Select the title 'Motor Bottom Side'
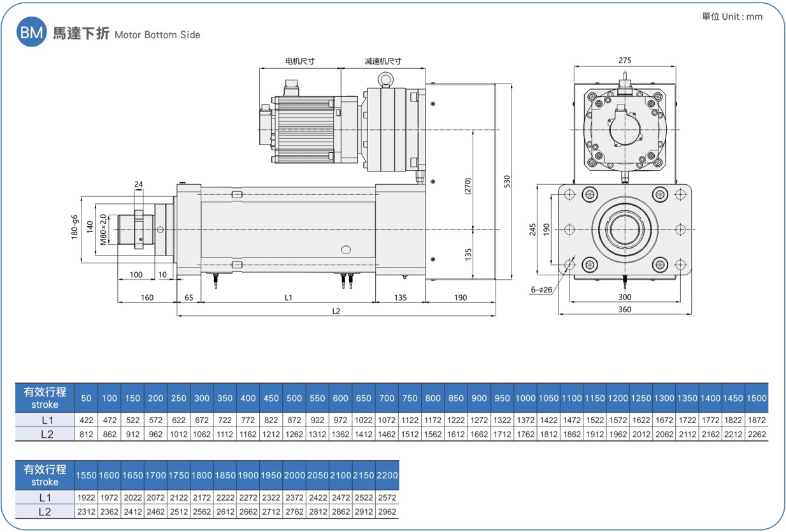This screenshot has height=532, width=786. coord(157,35)
